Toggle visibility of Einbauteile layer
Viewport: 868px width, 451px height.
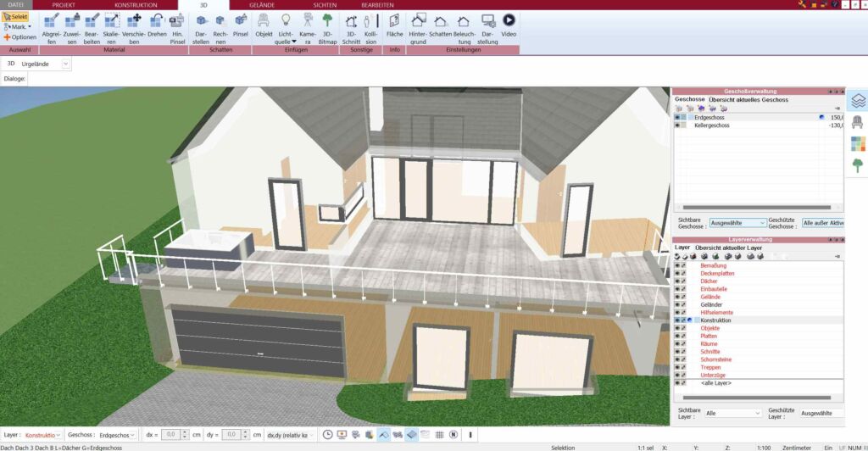(677, 289)
